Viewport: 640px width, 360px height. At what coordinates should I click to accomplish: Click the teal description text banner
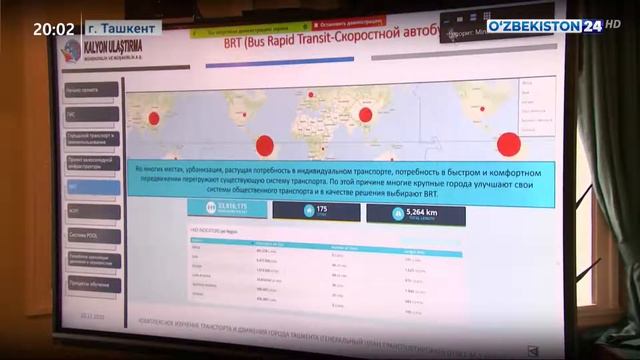[x=341, y=183]
